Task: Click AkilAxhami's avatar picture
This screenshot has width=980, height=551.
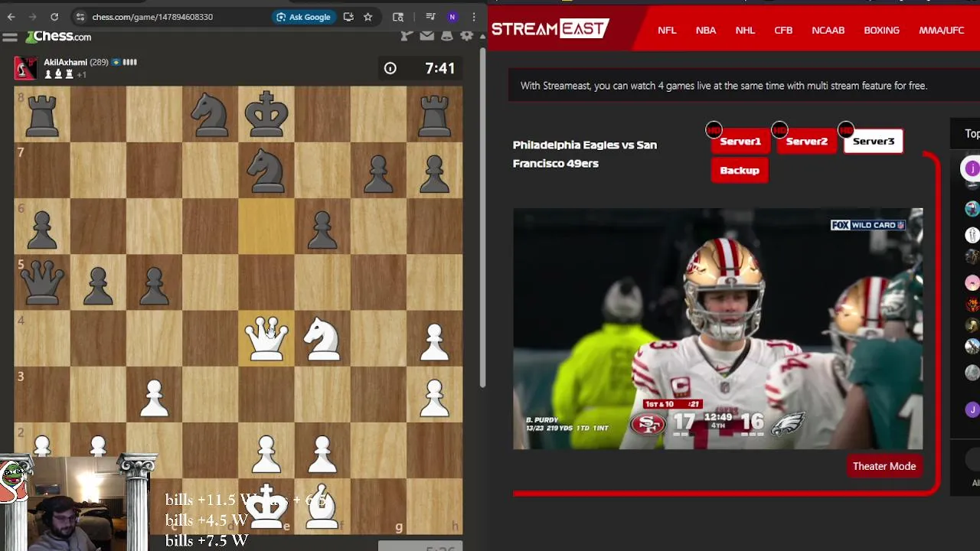Action: point(25,68)
